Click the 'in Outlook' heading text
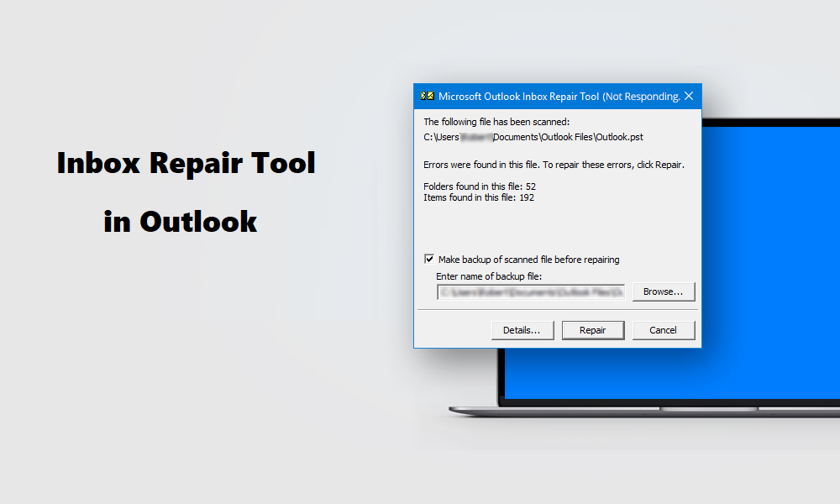Viewport: 840px width, 504px height. point(181,221)
